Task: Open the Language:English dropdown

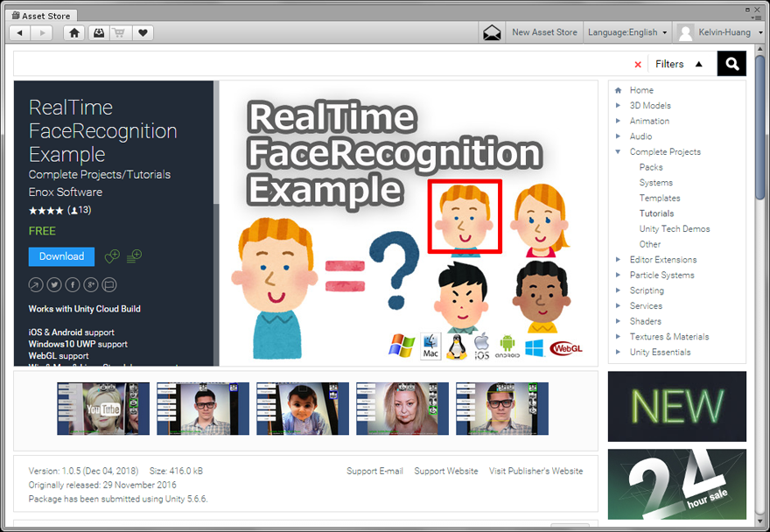Action: [627, 32]
